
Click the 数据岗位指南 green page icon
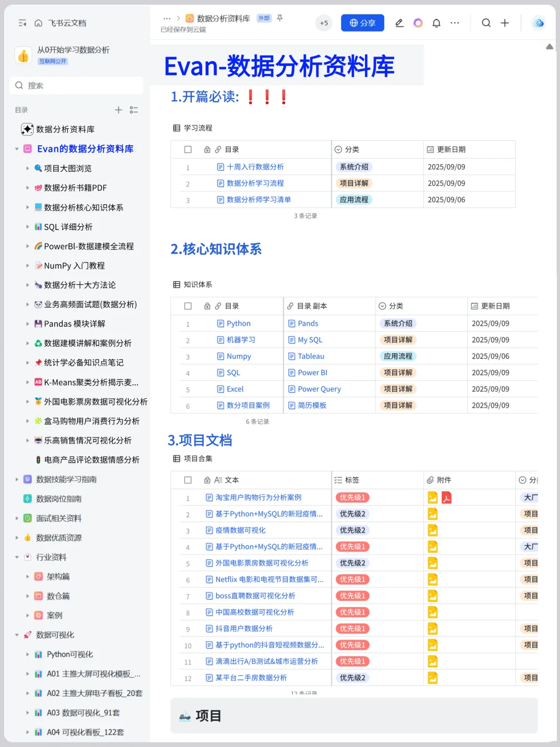click(27, 499)
